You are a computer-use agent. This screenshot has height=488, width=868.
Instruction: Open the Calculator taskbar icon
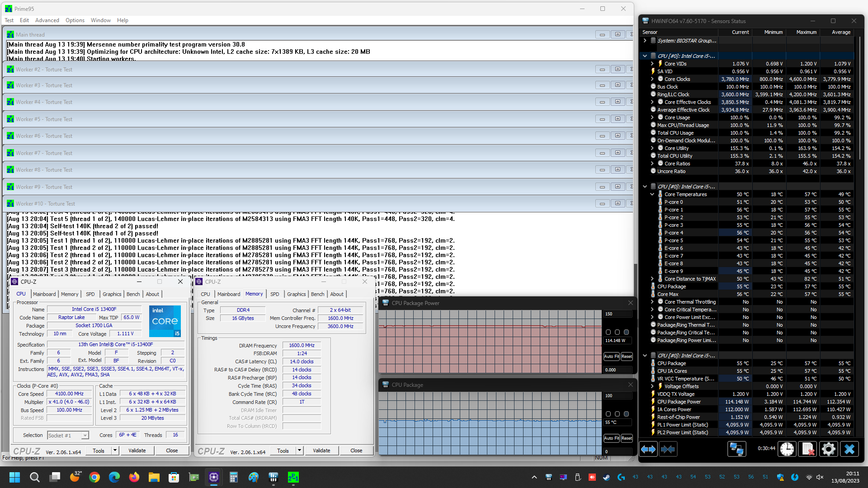tap(233, 477)
